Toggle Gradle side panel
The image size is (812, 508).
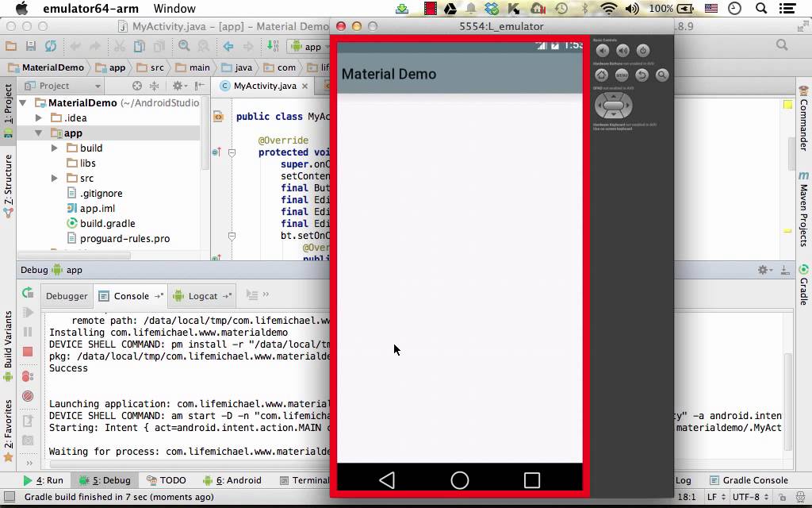click(803, 285)
